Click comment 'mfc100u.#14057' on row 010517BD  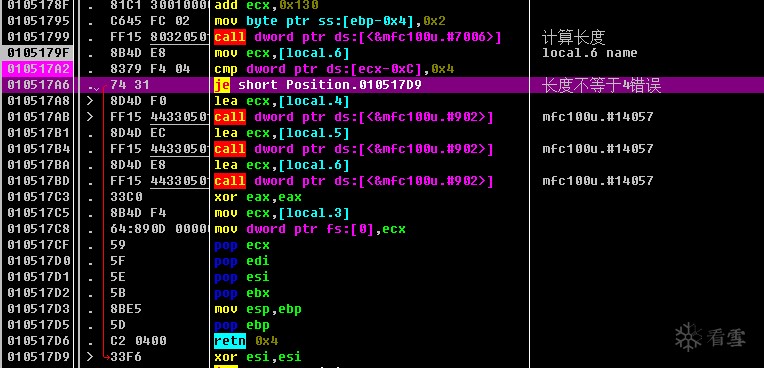coord(598,181)
